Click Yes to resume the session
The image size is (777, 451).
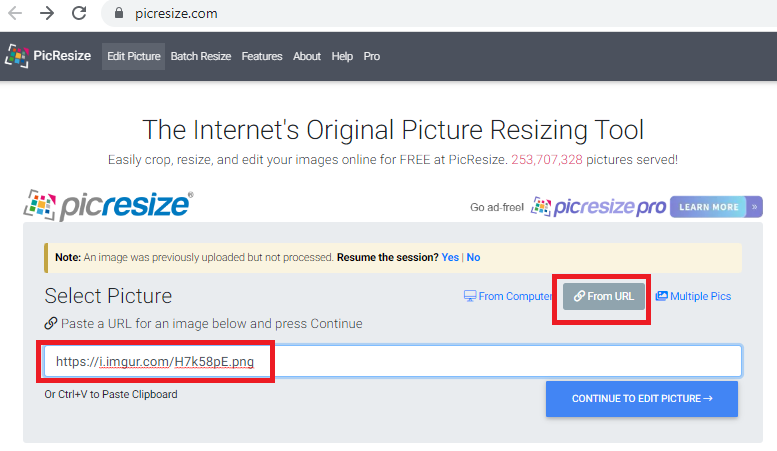(450, 257)
